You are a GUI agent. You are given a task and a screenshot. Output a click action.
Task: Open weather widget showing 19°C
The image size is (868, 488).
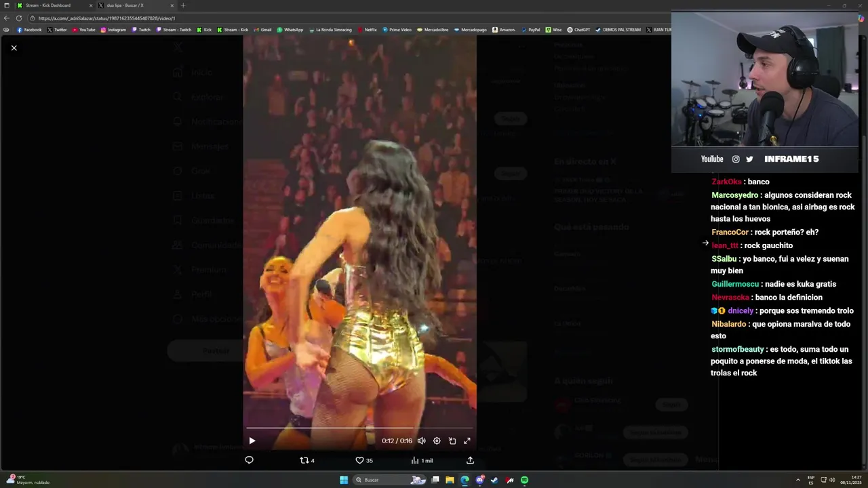pyautogui.click(x=27, y=480)
